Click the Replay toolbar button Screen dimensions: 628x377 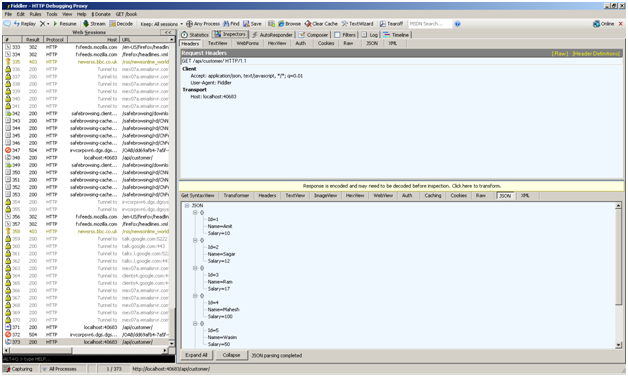click(25, 24)
